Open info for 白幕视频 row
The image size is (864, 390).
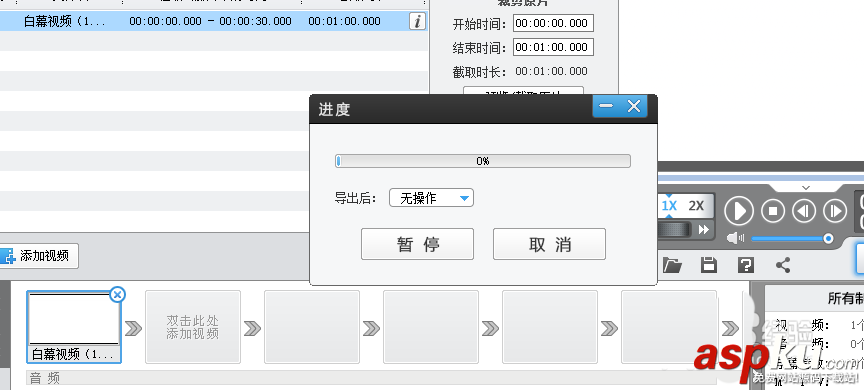pos(418,21)
